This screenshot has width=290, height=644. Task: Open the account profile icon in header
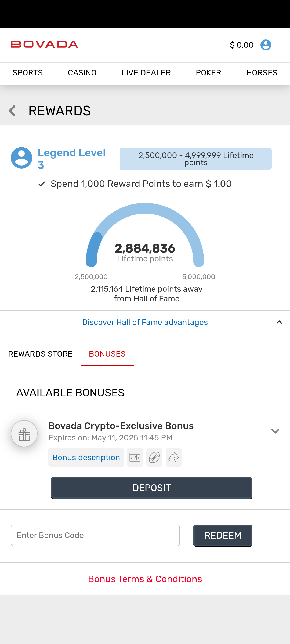(266, 45)
